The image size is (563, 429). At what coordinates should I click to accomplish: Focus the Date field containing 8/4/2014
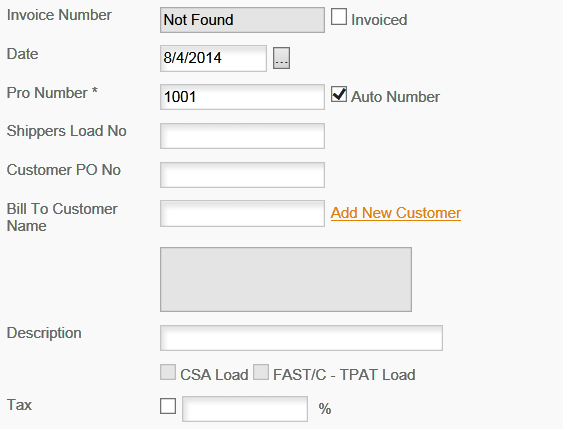click(x=213, y=58)
